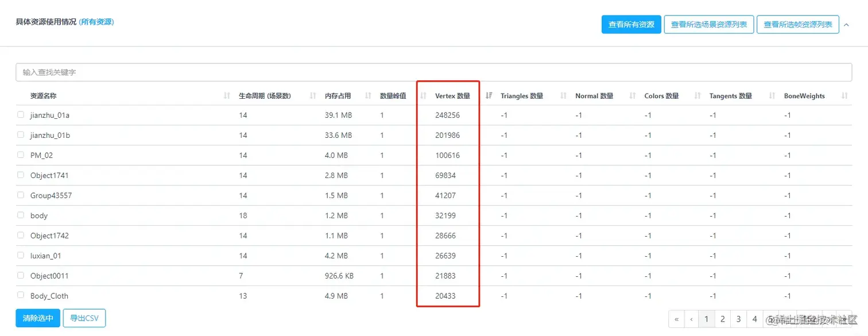Click the Vertex 数量 column header

[452, 96]
